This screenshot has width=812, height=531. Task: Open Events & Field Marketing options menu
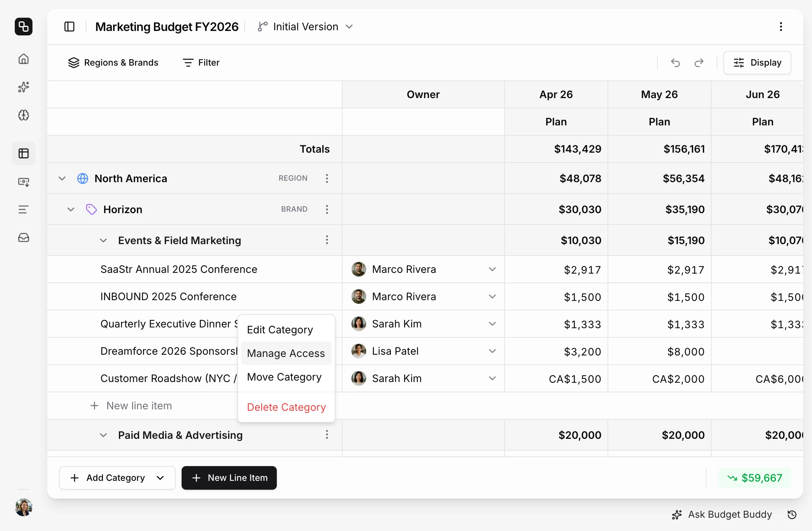327,240
